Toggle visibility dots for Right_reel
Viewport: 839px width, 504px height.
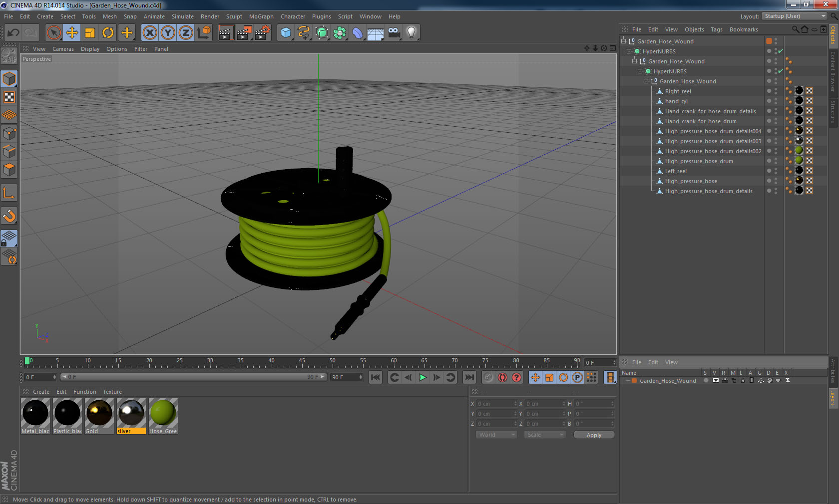coord(776,91)
